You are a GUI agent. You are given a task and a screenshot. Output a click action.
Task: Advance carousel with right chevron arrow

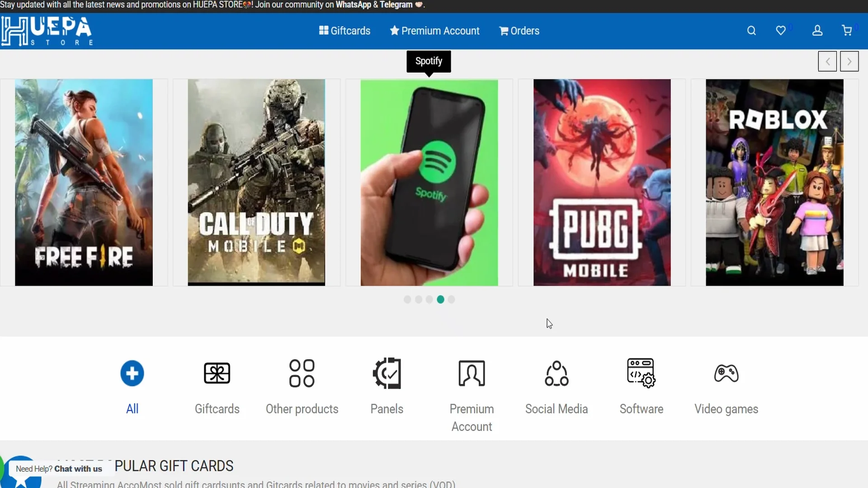click(849, 61)
